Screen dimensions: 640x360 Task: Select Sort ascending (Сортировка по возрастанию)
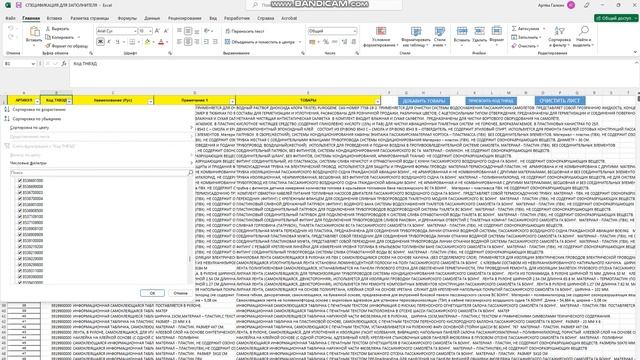(39, 109)
